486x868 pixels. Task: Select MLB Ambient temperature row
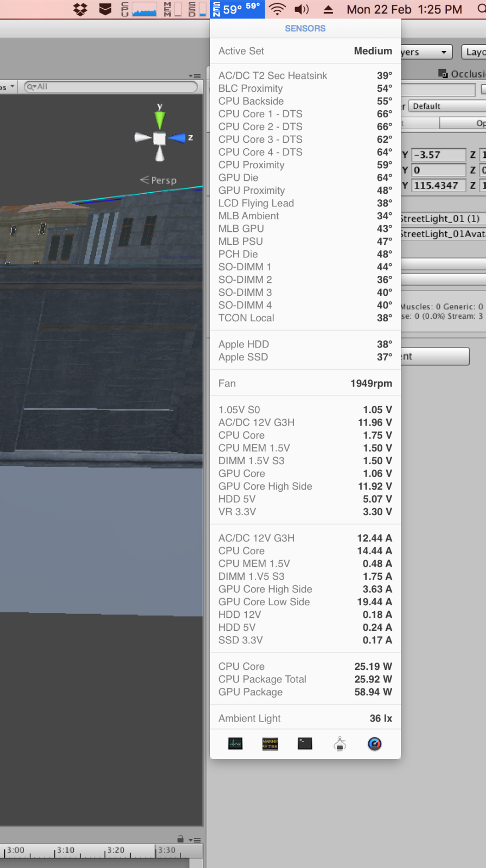point(305,216)
